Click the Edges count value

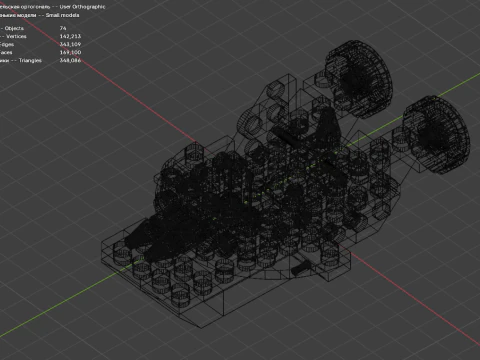(70, 44)
